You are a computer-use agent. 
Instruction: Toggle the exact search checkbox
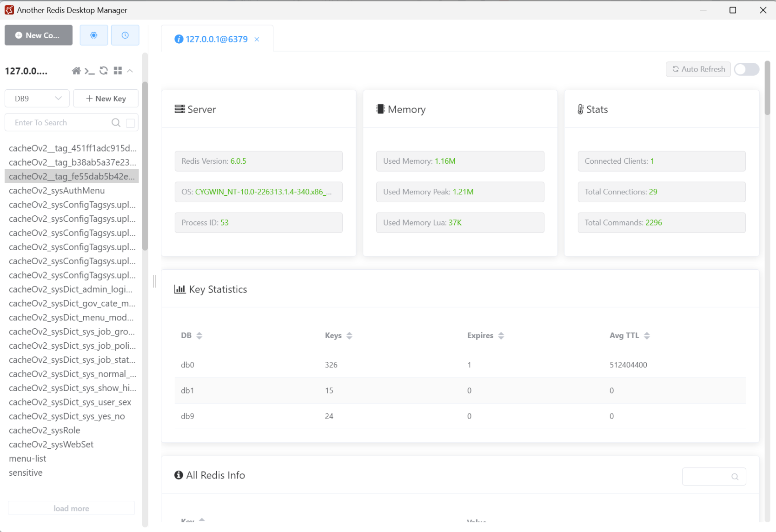coord(131,123)
